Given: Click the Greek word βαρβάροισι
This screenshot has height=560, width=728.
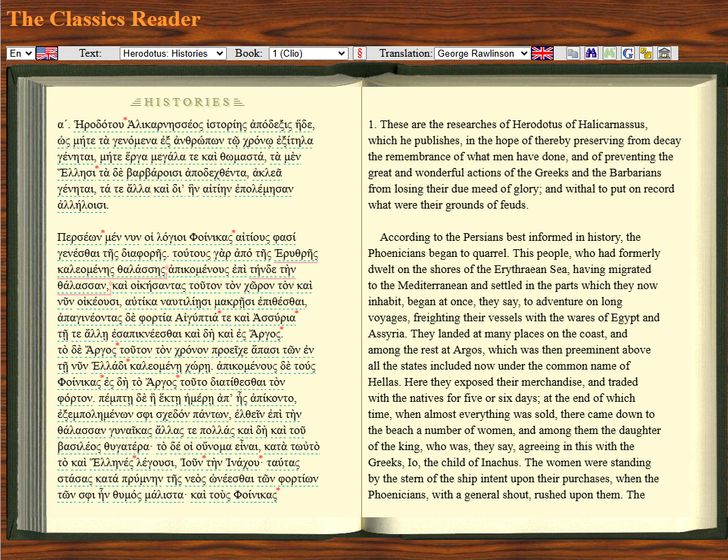Looking at the screenshot, I should tap(154, 173).
